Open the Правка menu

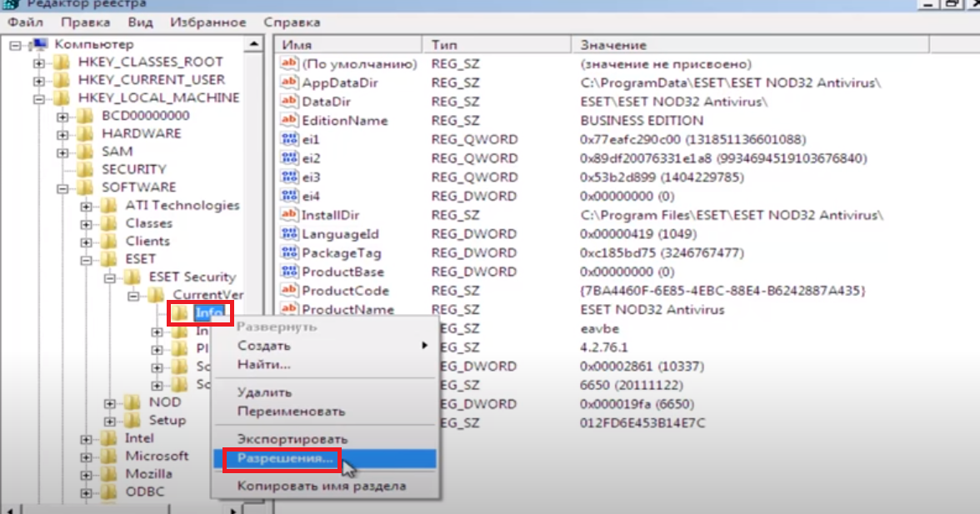(86, 22)
